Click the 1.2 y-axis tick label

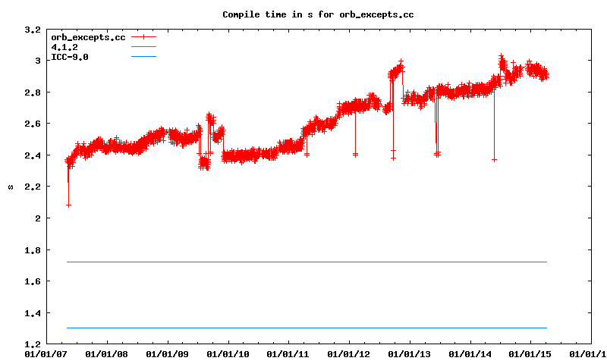pos(33,344)
